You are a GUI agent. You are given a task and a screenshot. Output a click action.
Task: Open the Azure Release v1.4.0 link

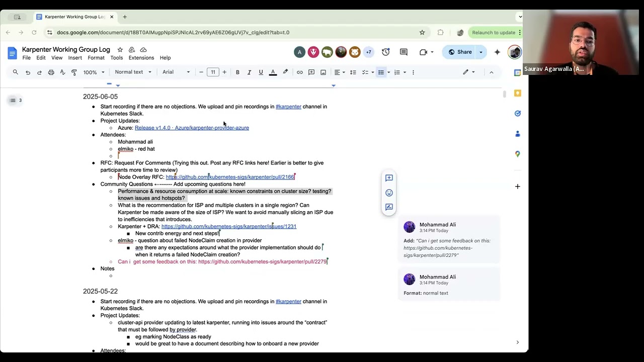point(192,128)
